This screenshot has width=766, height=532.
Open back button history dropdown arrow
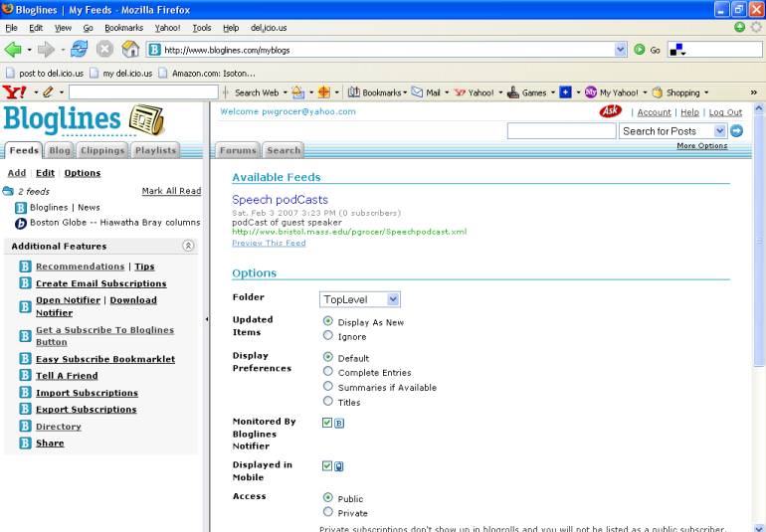(x=29, y=50)
